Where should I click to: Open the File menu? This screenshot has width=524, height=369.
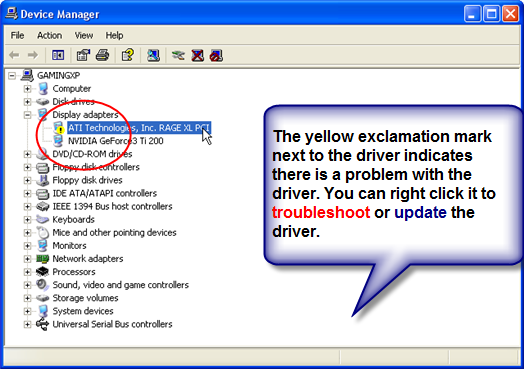(17, 35)
